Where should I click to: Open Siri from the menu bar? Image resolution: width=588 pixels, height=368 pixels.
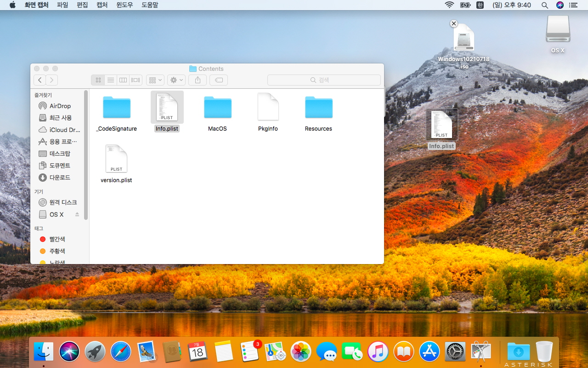click(x=560, y=5)
